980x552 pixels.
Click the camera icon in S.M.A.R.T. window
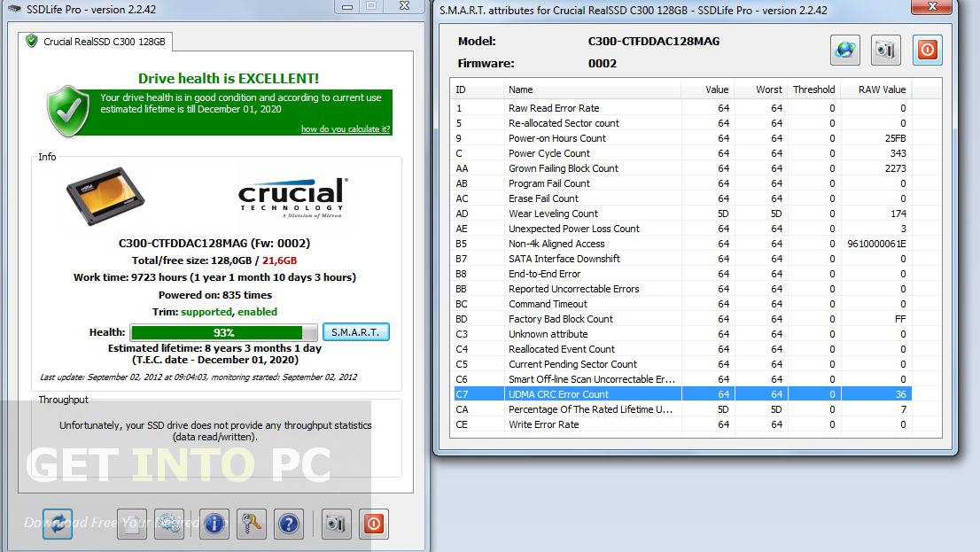pos(885,50)
